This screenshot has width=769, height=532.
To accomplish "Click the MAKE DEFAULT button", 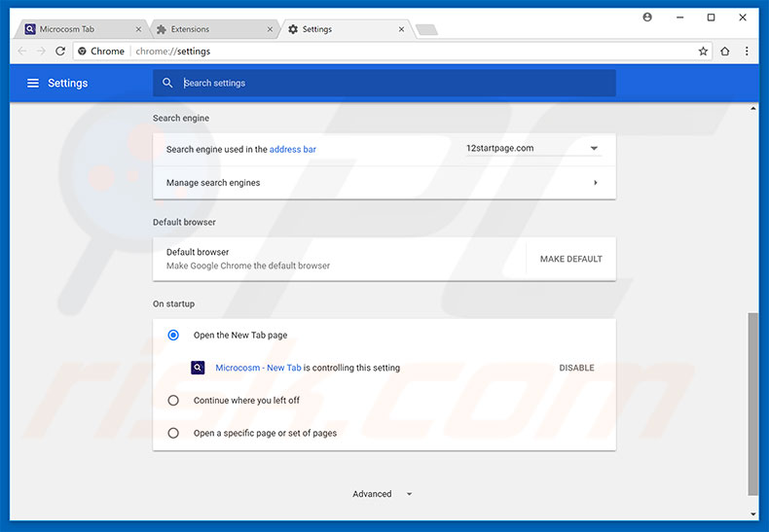I will tap(570, 260).
